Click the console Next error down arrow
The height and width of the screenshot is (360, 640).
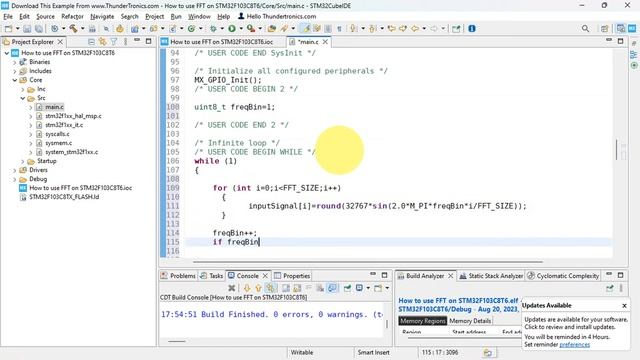point(247,288)
